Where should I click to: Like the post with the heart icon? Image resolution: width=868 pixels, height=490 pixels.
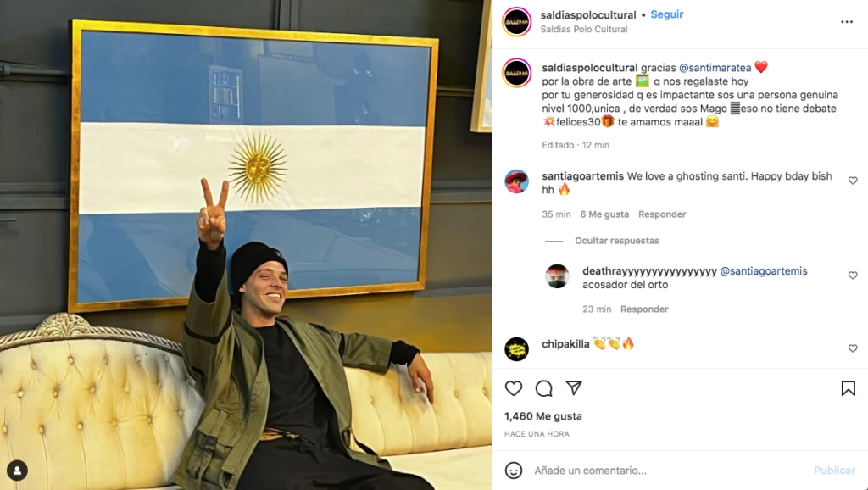coord(514,388)
